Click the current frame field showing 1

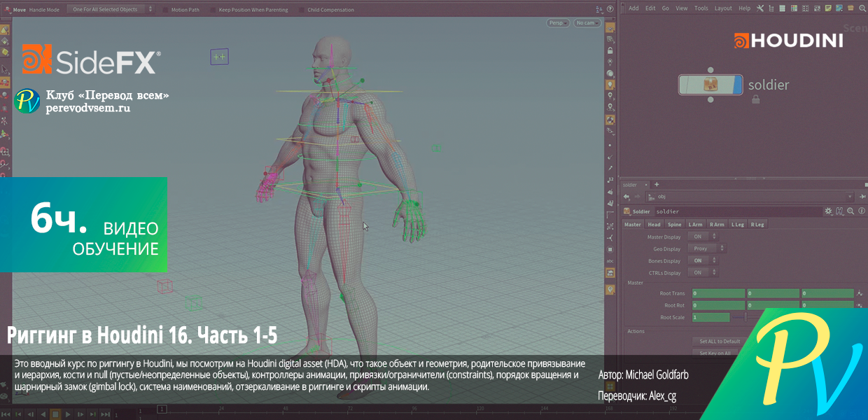(162, 409)
